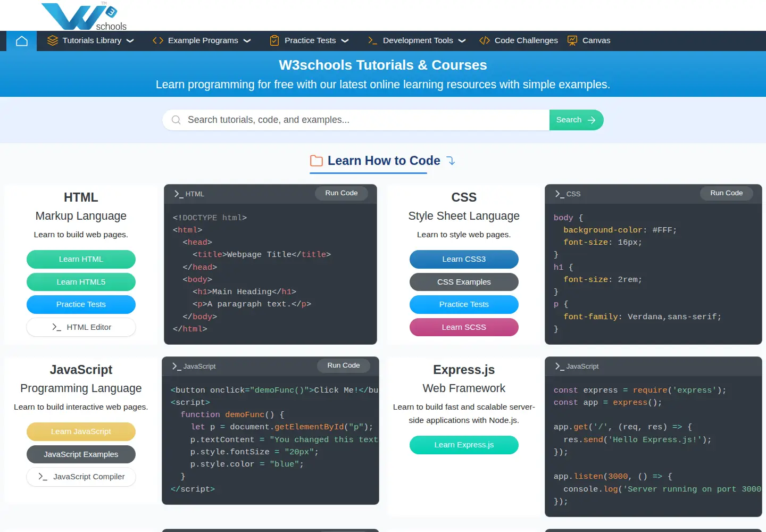Click the magnifier icon in search box
This screenshot has height=532, width=766.
coord(176,120)
